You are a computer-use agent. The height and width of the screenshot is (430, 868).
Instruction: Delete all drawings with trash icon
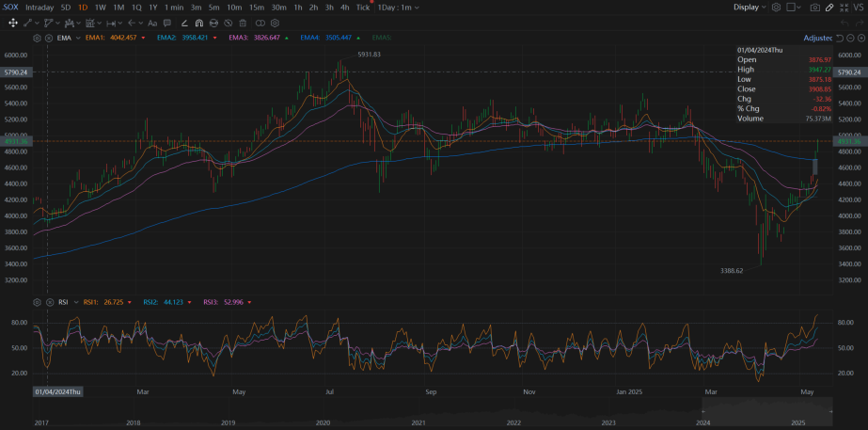[243, 23]
